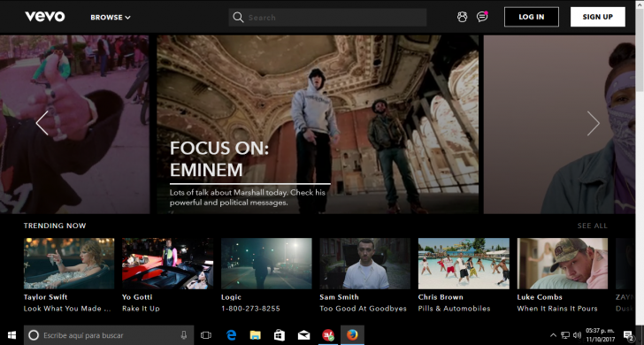Click the Look What You Made title
Screen dimensions: 644x345
click(x=67, y=309)
